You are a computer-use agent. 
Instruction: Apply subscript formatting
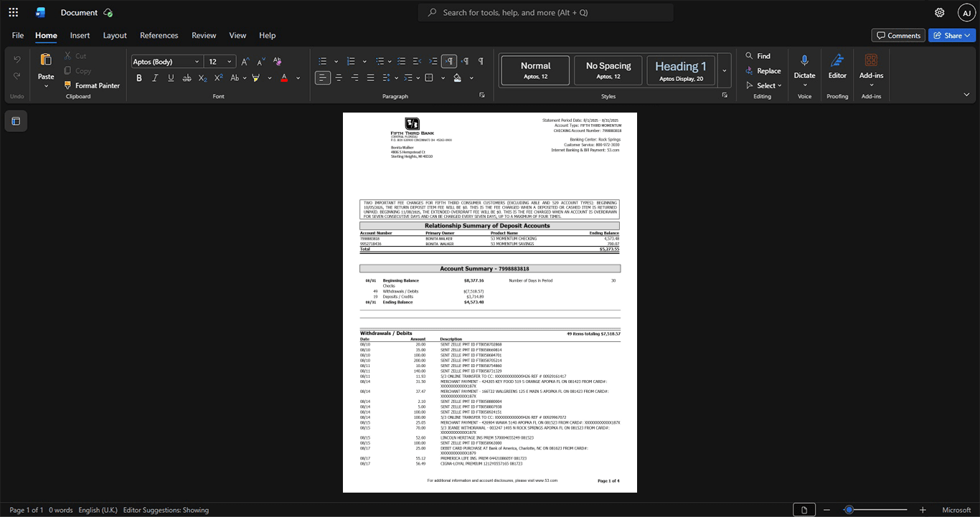coord(202,77)
